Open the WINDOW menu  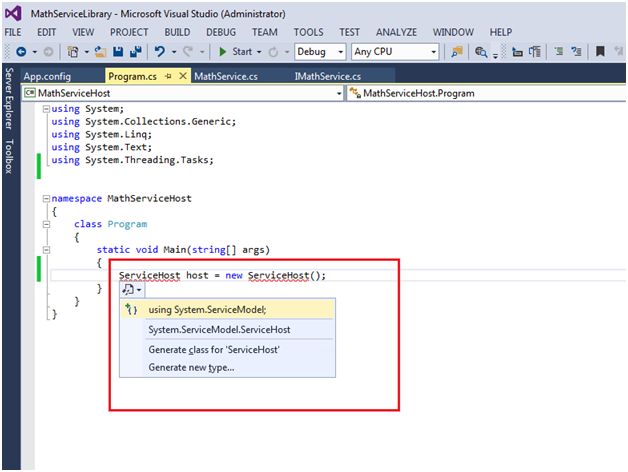[x=453, y=32]
